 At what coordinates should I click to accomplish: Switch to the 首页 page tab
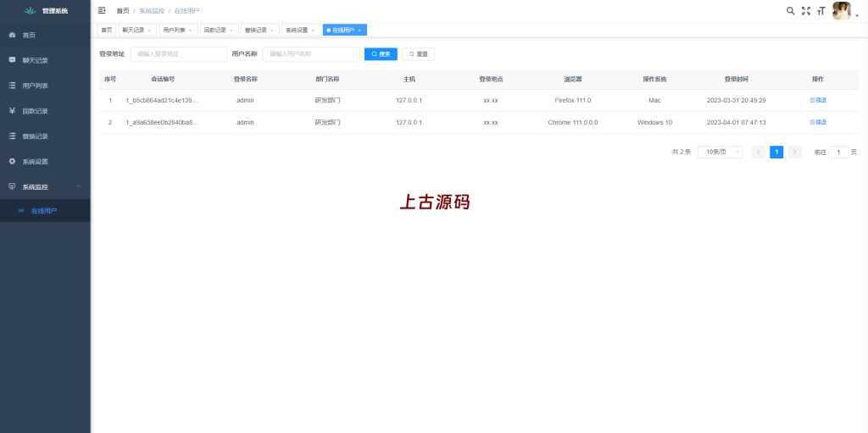[x=106, y=30]
